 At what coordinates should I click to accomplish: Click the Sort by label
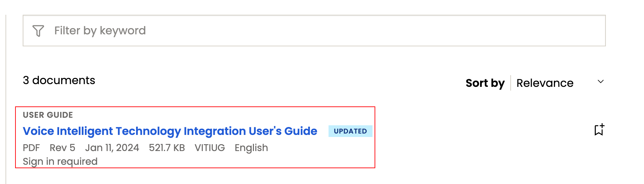point(485,83)
